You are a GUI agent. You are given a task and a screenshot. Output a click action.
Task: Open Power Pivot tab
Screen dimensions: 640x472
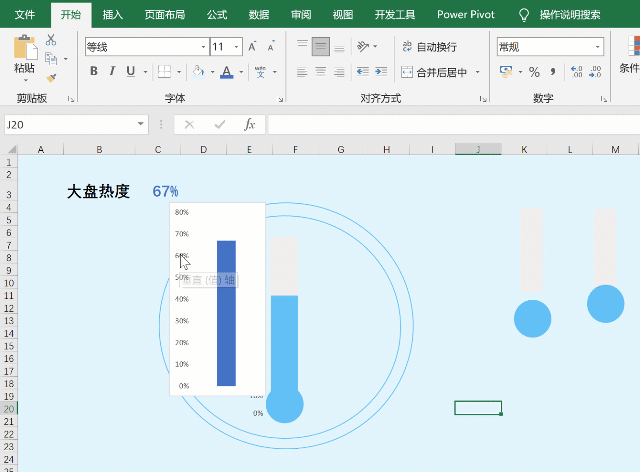pyautogui.click(x=466, y=15)
